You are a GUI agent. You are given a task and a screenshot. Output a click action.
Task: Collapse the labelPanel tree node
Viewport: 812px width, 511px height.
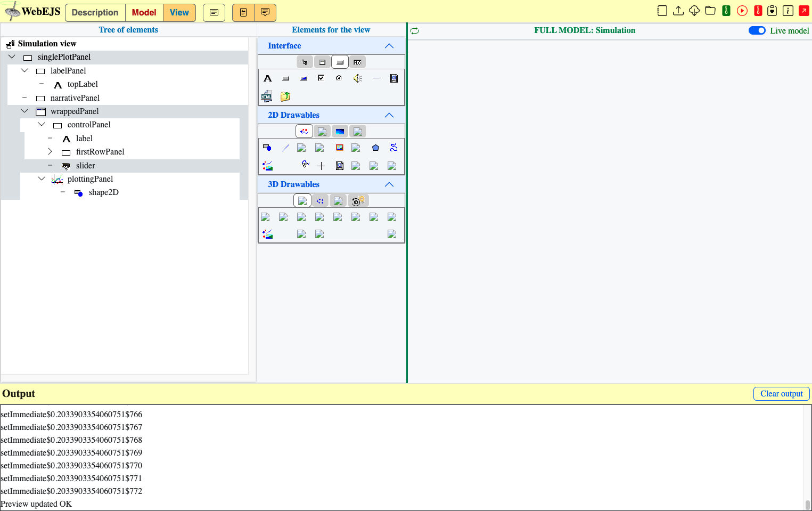(x=24, y=70)
